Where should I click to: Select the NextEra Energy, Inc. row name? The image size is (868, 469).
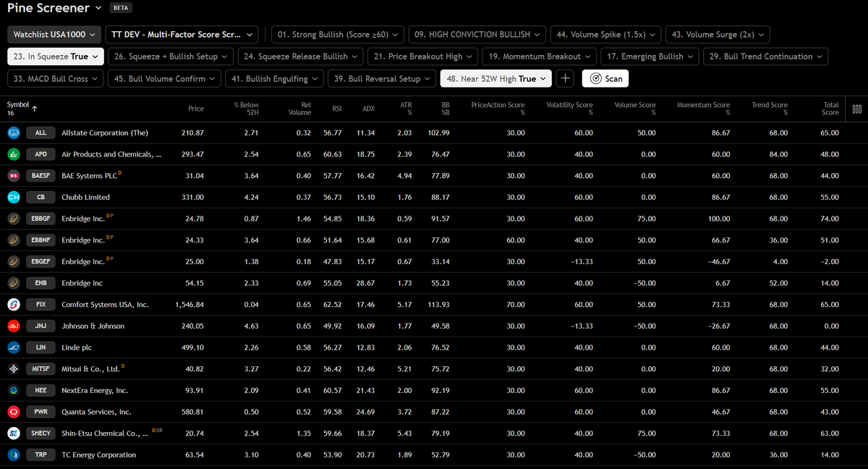pos(95,391)
